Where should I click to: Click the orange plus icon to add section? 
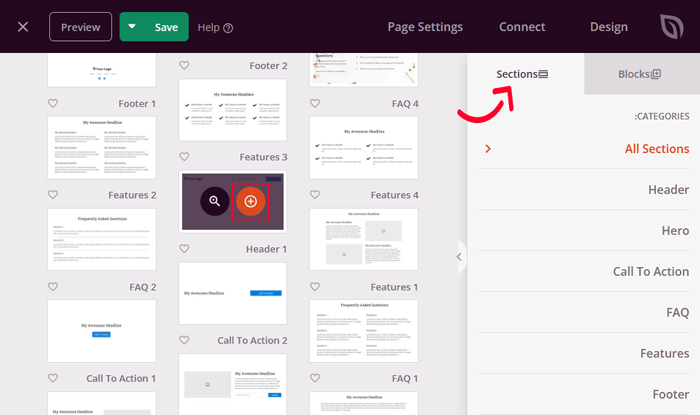[x=250, y=201]
